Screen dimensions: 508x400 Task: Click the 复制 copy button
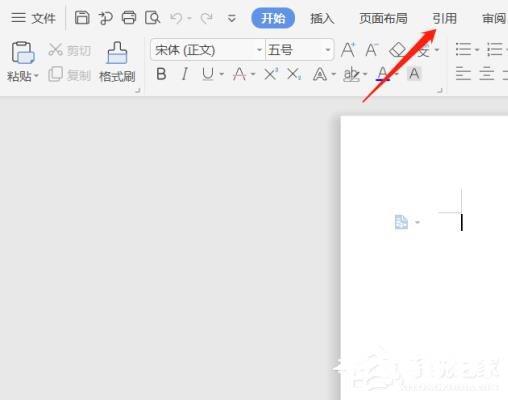[70, 75]
